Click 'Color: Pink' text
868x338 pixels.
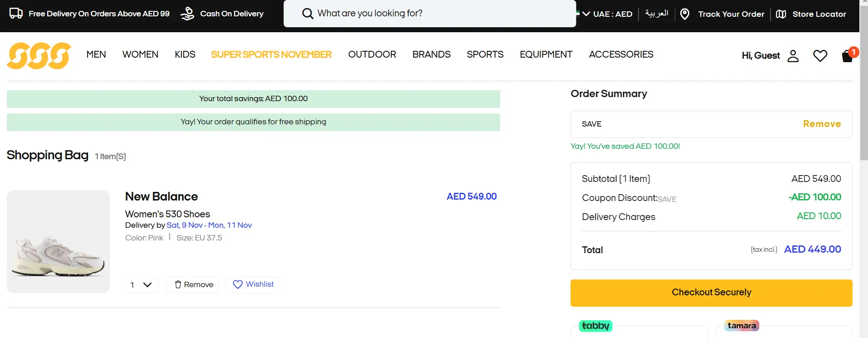[144, 238]
